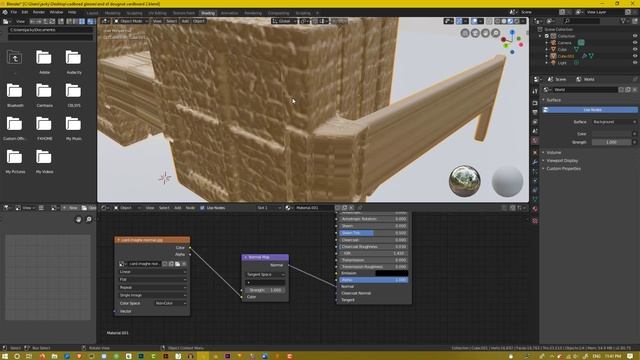The height and width of the screenshot is (360, 640).
Task: Open the Object Mode dropdown in the viewport
Action: click(x=131, y=21)
